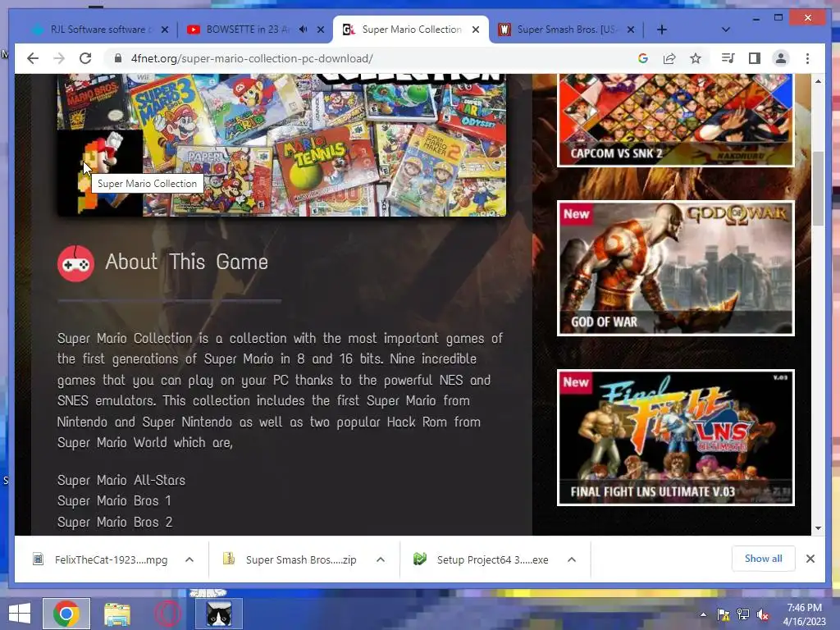Reload the current page
This screenshot has width=840, height=630.
click(85, 58)
